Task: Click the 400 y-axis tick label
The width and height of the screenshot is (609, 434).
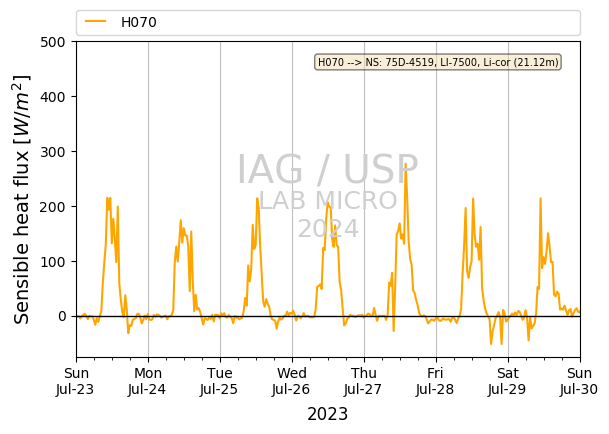Action: coord(53,97)
